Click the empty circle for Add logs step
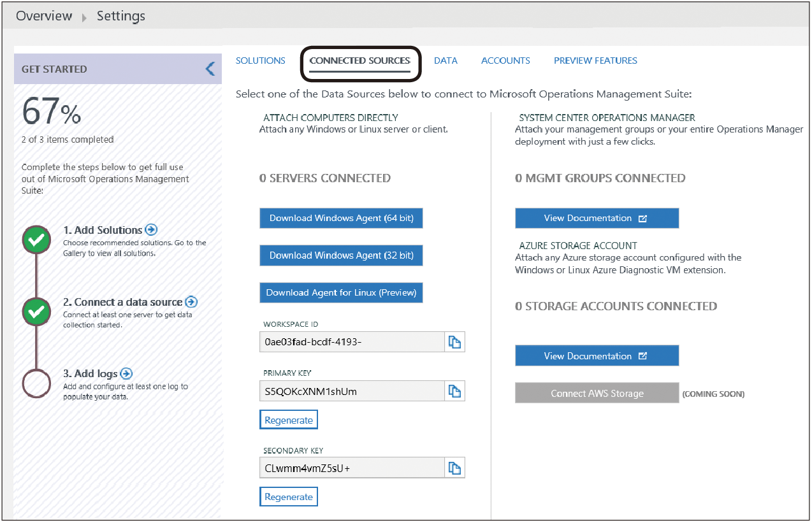This screenshot has width=812, height=523. point(37,383)
